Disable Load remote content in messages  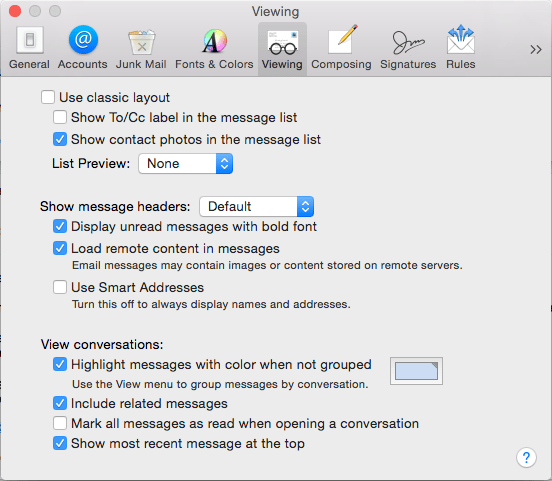pyautogui.click(x=60, y=248)
